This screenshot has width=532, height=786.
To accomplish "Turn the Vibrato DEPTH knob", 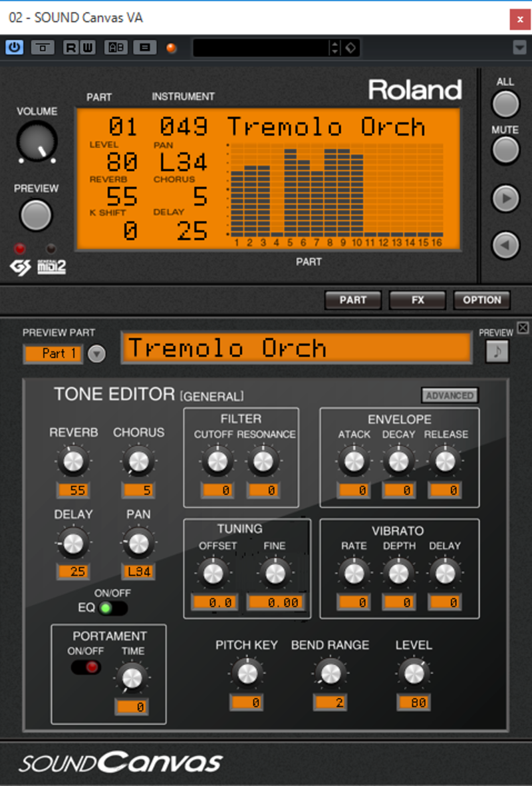I will (399, 574).
